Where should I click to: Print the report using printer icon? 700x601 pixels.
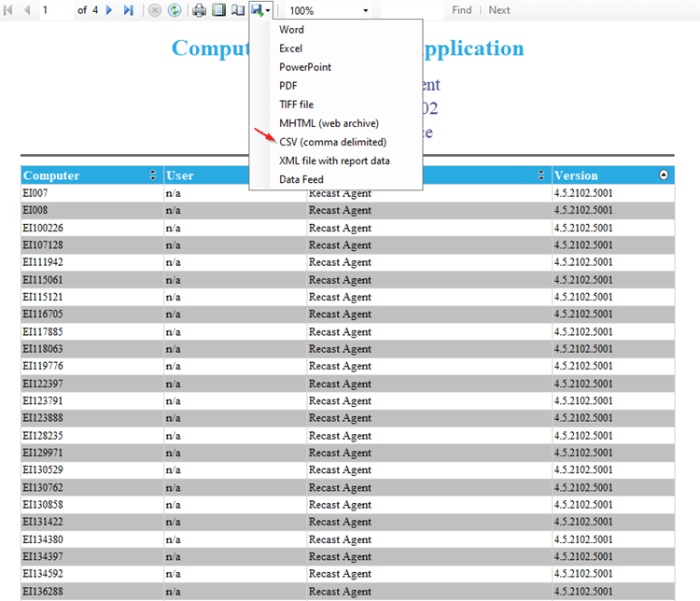point(200,10)
